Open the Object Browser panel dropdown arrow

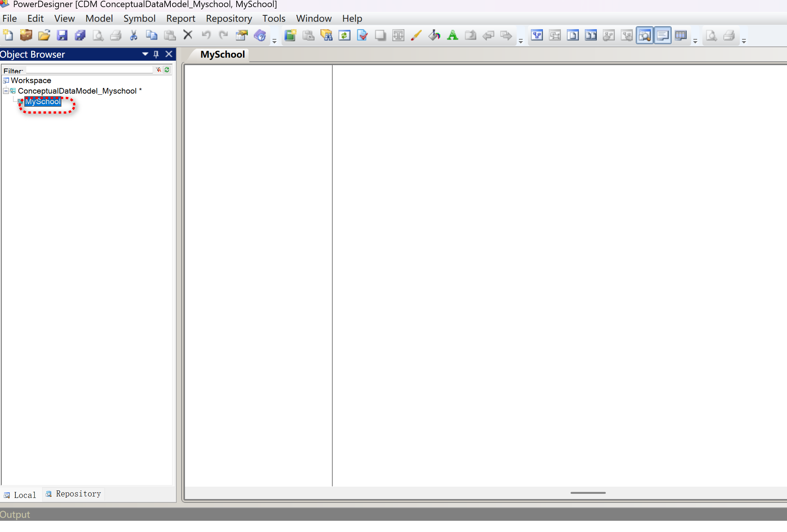[x=145, y=54]
